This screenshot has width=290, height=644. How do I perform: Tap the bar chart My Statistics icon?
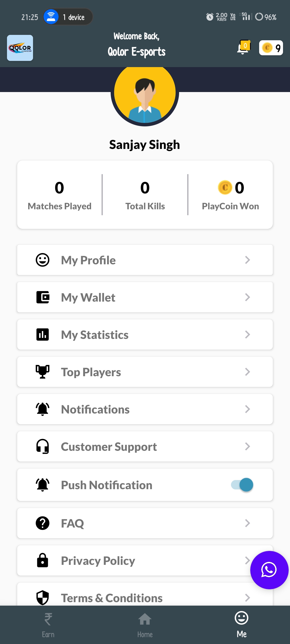[x=43, y=335]
